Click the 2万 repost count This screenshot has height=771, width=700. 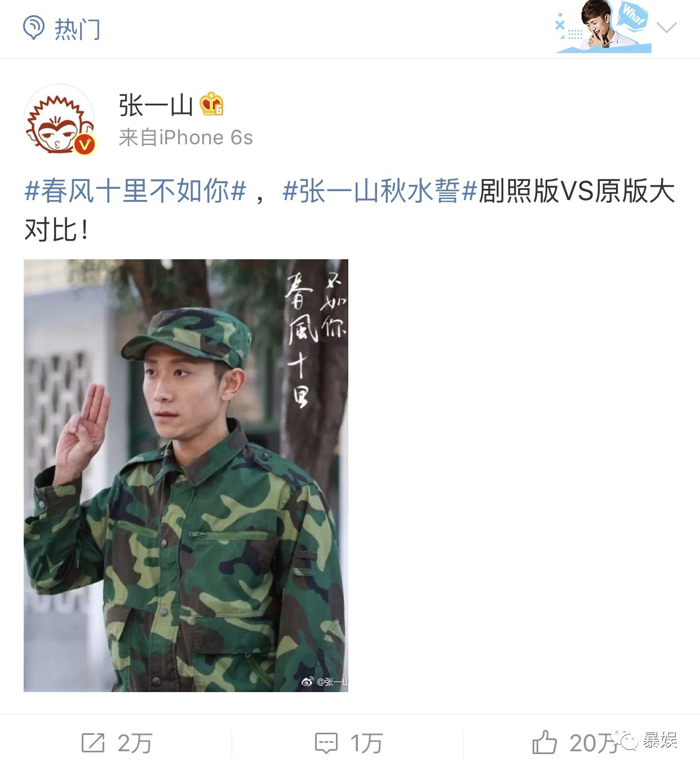(135, 743)
